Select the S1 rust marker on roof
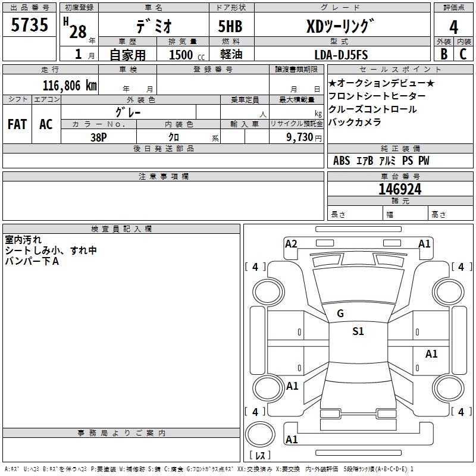 pos(358,331)
